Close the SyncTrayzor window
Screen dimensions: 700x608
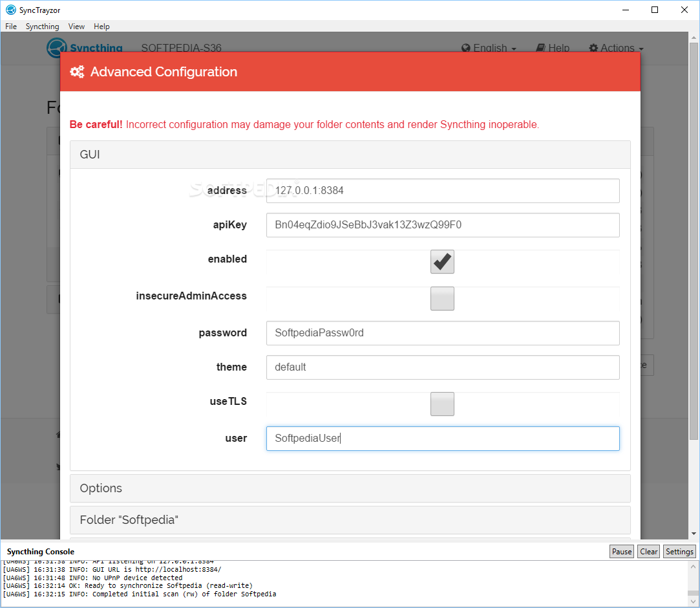pyautogui.click(x=684, y=10)
